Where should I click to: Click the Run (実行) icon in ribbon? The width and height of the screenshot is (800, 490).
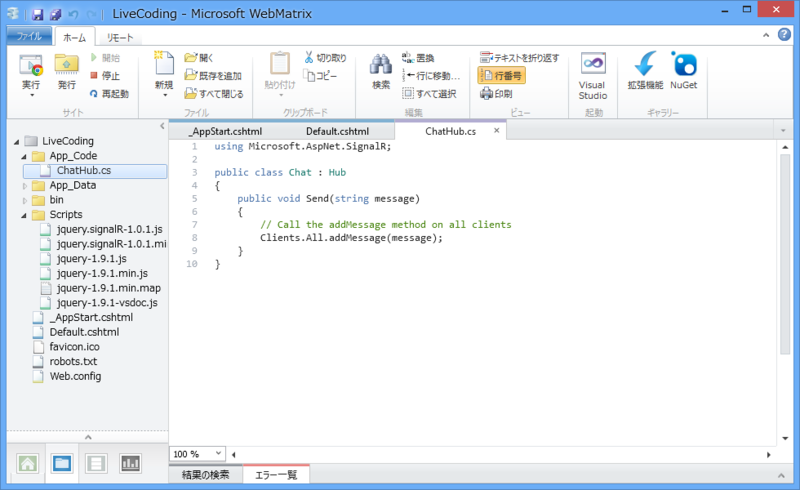pos(31,70)
